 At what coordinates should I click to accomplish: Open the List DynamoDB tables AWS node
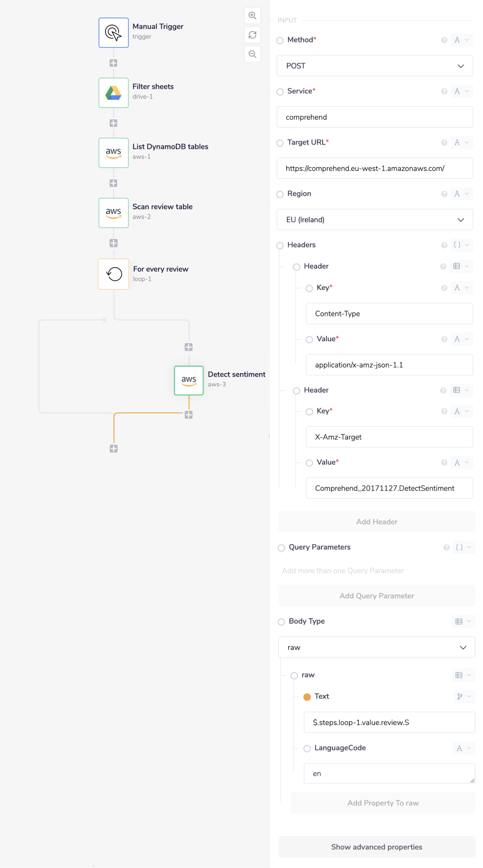coord(113,153)
